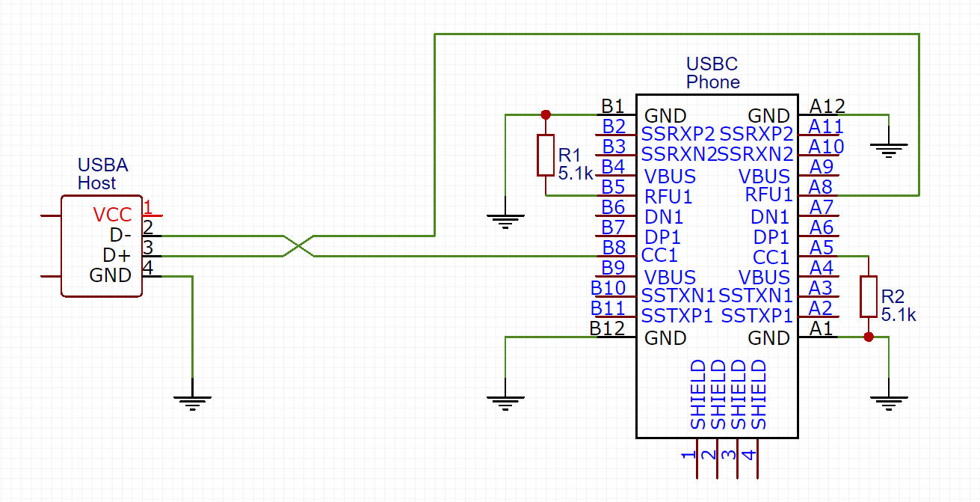
Task: Click GND pin name inside USBA Host
Action: pos(111,275)
